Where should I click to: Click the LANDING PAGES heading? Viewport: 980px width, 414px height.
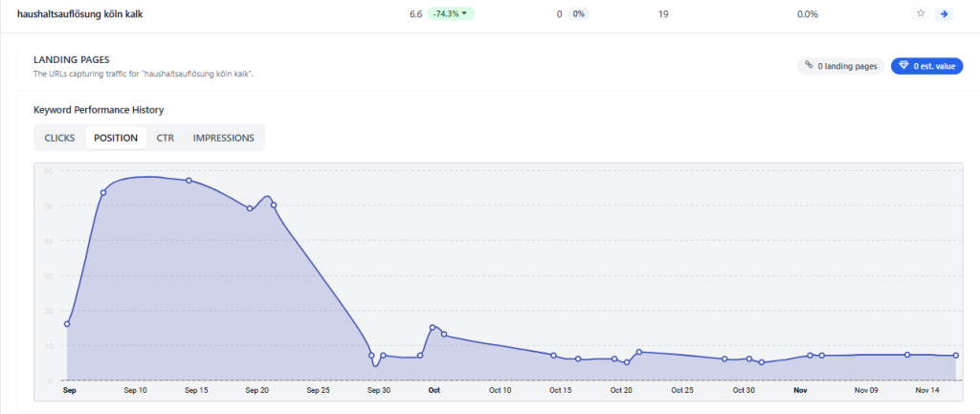(x=71, y=60)
